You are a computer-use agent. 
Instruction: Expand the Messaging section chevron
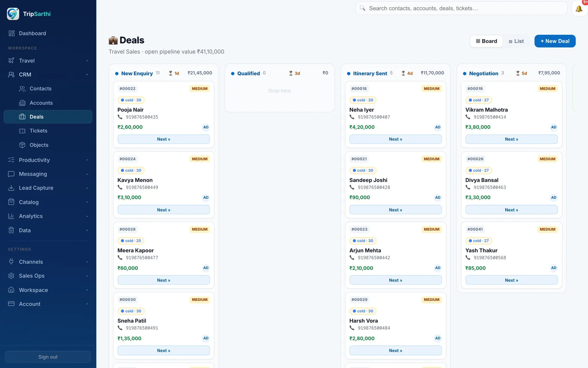(87, 174)
